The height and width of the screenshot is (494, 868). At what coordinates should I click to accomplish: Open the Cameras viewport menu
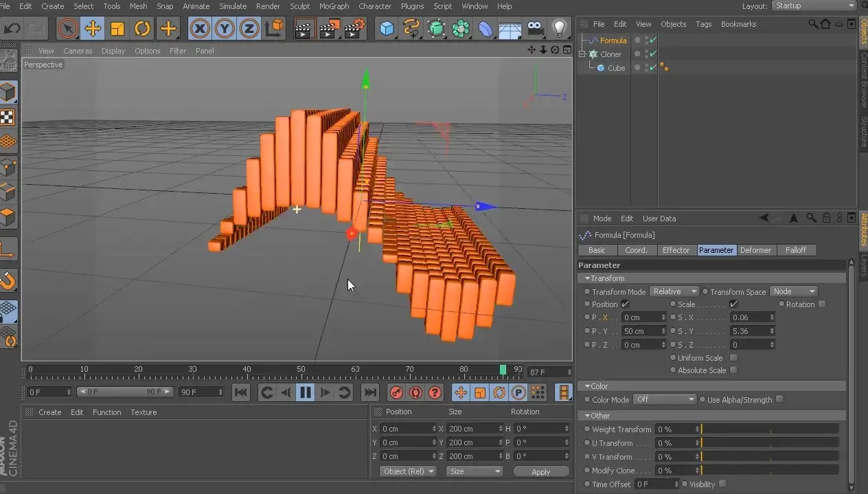click(x=78, y=51)
